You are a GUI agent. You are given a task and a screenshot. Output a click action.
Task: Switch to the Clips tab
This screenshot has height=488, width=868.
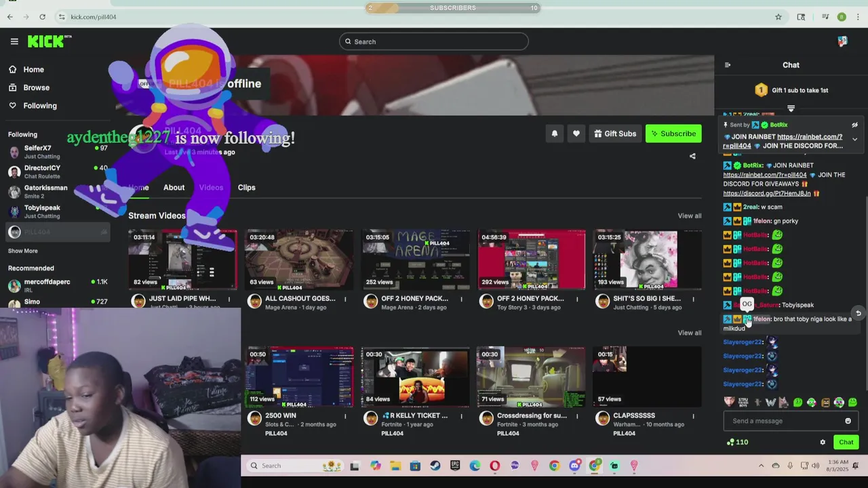246,188
